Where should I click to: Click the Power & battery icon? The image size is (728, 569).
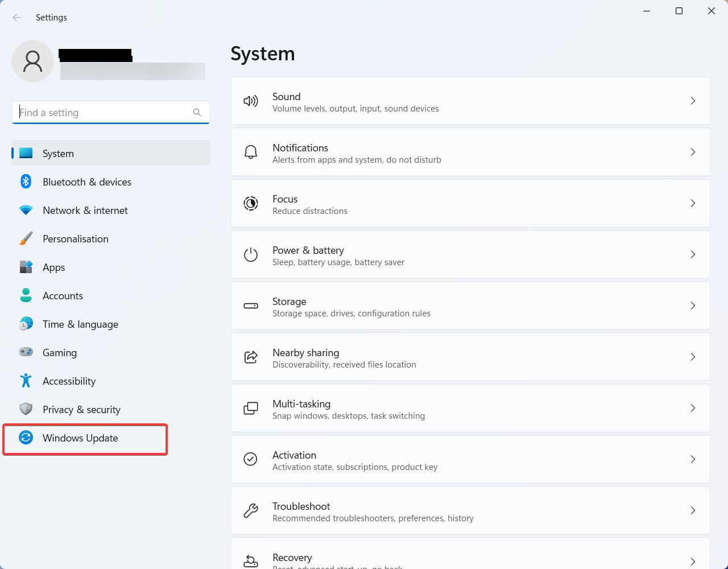pos(251,254)
